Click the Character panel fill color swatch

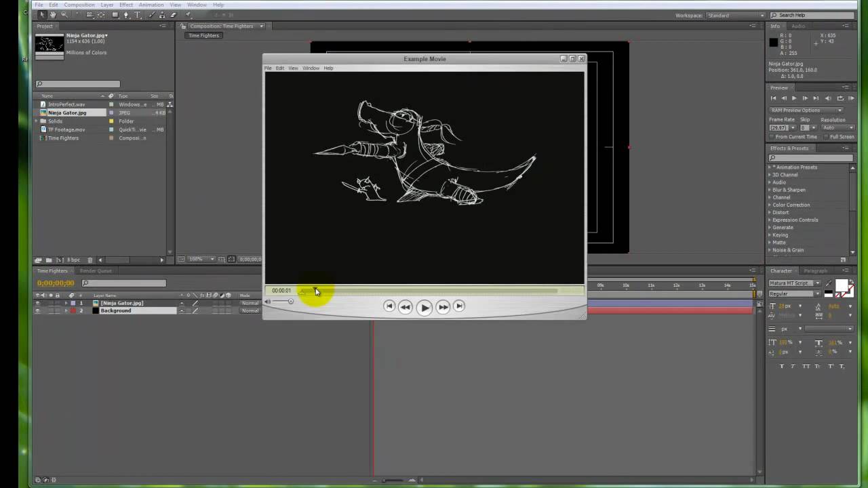tap(842, 285)
